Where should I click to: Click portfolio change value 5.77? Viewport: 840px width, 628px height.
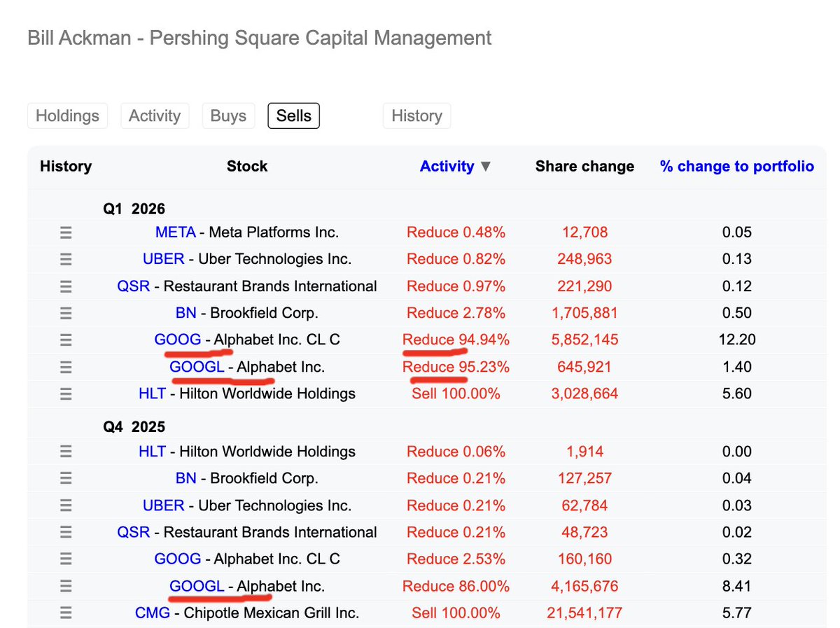click(x=737, y=613)
